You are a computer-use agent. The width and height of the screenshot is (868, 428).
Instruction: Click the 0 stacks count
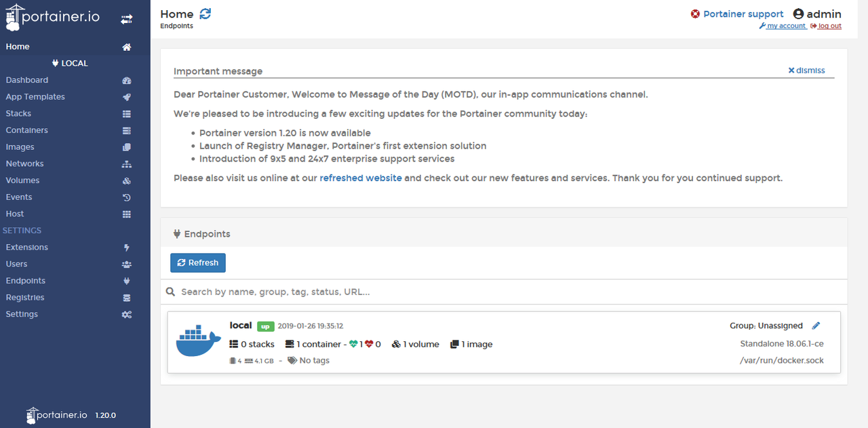point(252,345)
